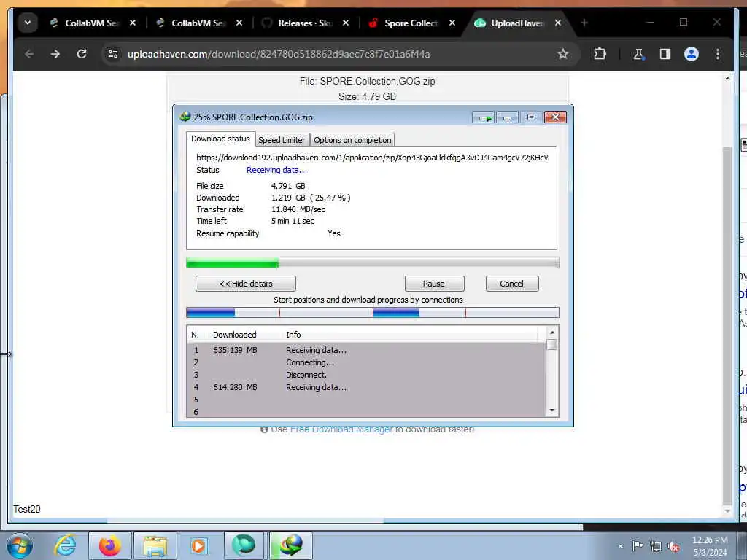Select connection row 2 Connecting

tap(366, 362)
